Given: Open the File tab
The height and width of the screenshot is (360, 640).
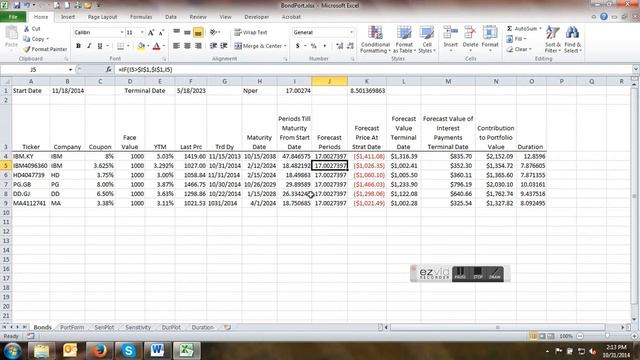Looking at the screenshot, I should pyautogui.click(x=13, y=17).
